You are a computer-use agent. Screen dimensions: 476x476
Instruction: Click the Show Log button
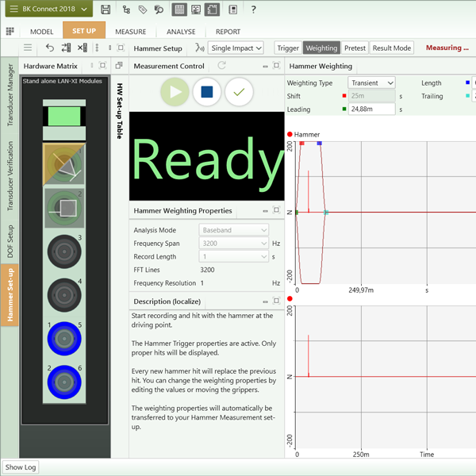21,467
